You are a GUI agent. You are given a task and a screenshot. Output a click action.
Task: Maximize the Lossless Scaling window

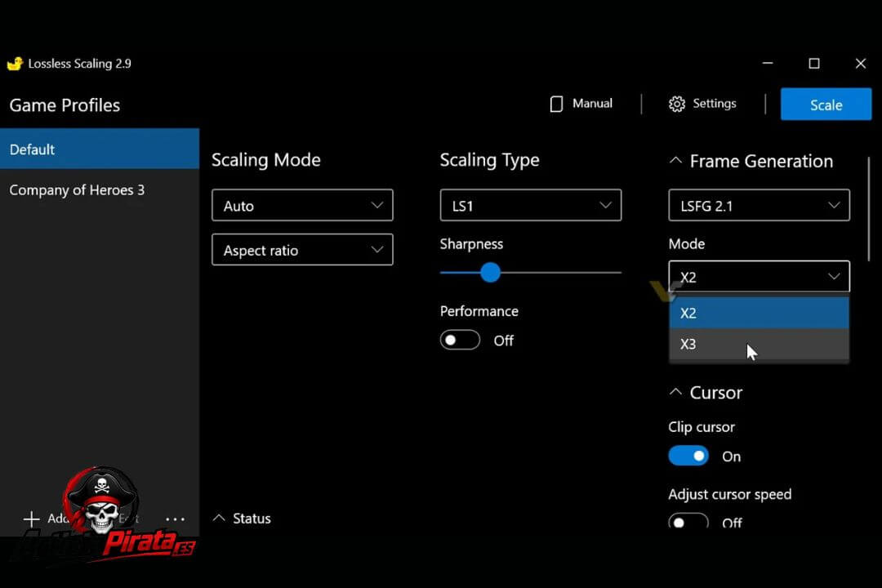point(814,64)
